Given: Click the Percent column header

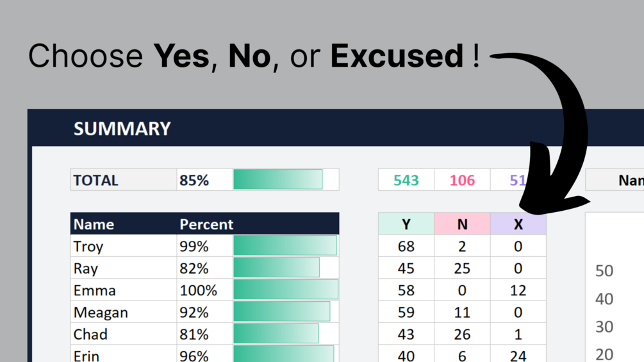Looking at the screenshot, I should tap(206, 224).
